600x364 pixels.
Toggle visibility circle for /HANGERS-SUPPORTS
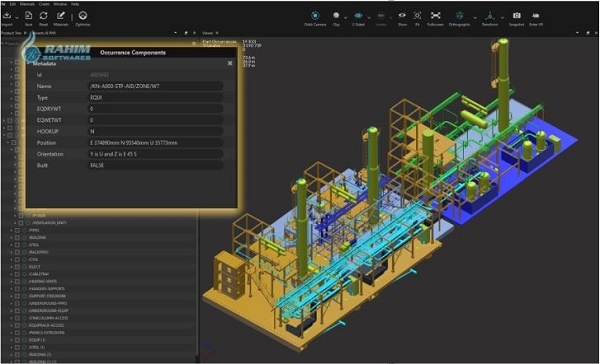(x=24, y=289)
